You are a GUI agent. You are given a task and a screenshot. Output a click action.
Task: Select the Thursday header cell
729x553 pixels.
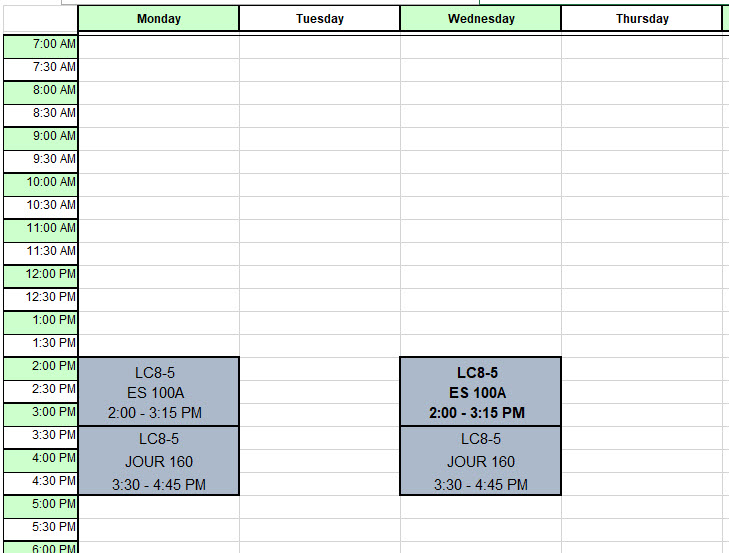pos(642,19)
